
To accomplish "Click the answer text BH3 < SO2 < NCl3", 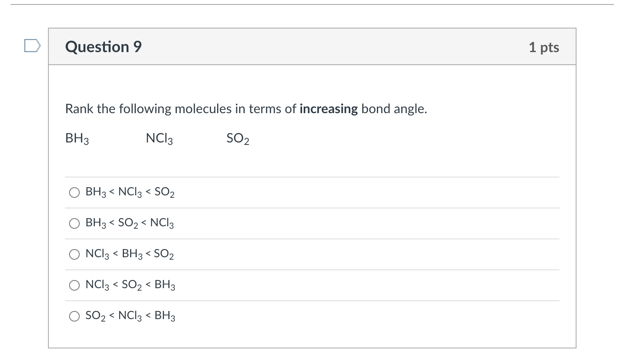I will coord(130,223).
